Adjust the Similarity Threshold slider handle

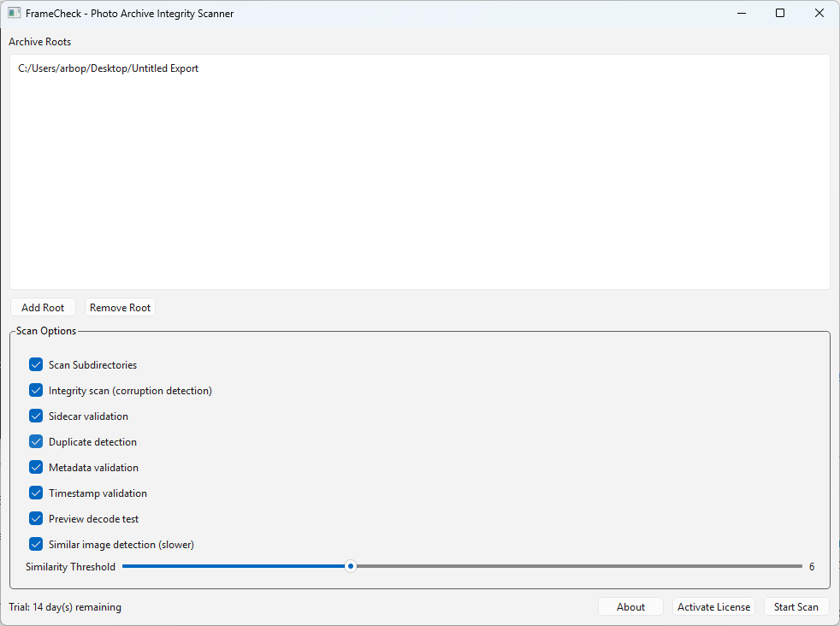coord(350,565)
